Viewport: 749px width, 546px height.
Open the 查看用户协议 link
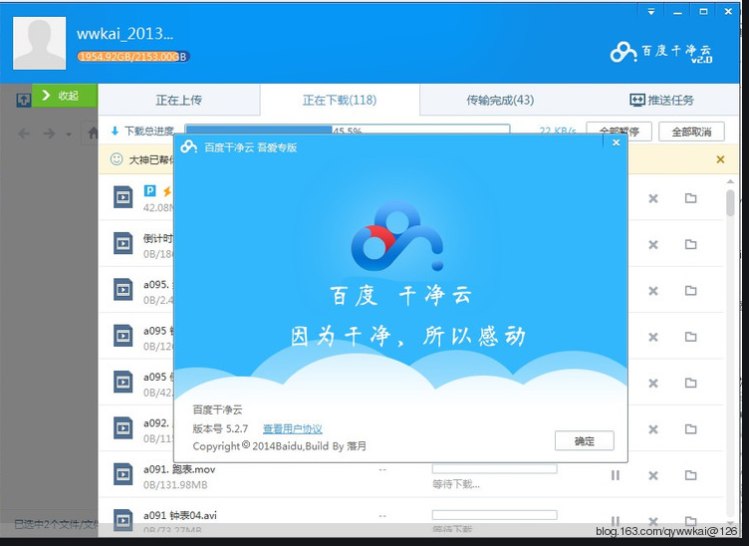[x=292, y=429]
